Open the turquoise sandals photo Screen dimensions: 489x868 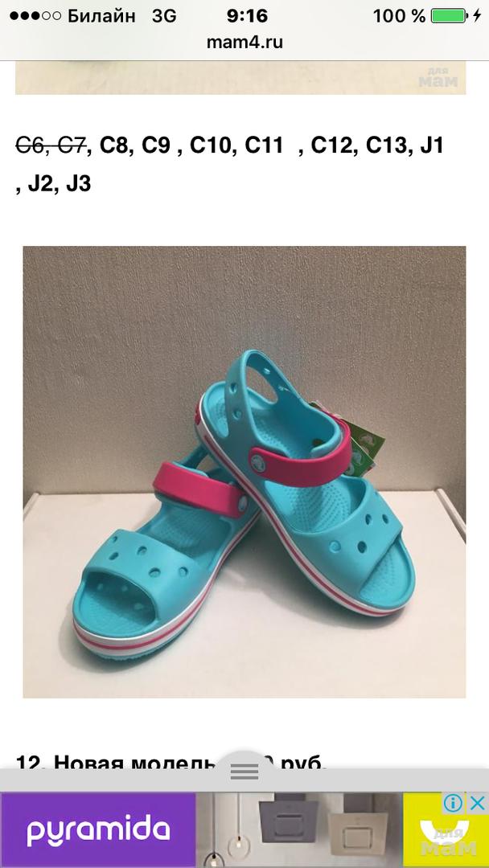point(244,472)
